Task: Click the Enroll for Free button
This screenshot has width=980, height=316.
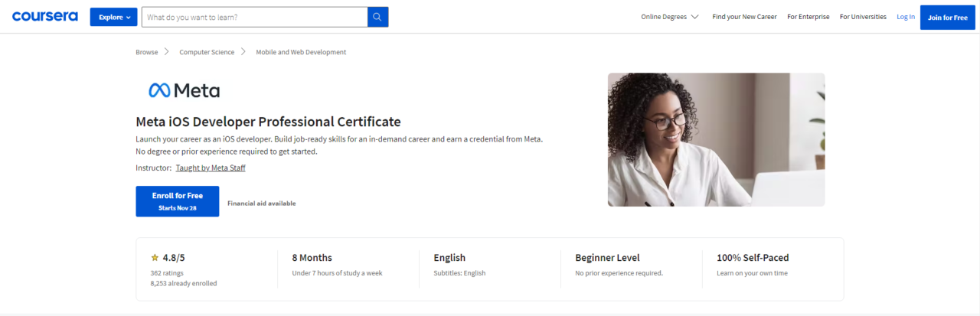Action: pos(178,201)
